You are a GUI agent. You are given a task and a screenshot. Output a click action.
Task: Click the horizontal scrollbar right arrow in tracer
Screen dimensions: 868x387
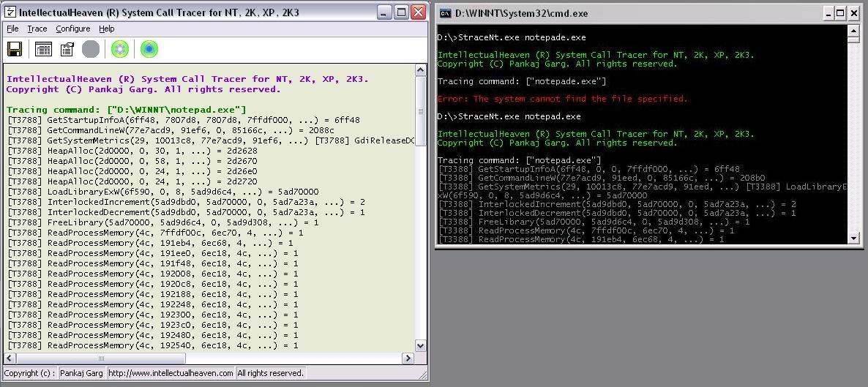(x=408, y=358)
